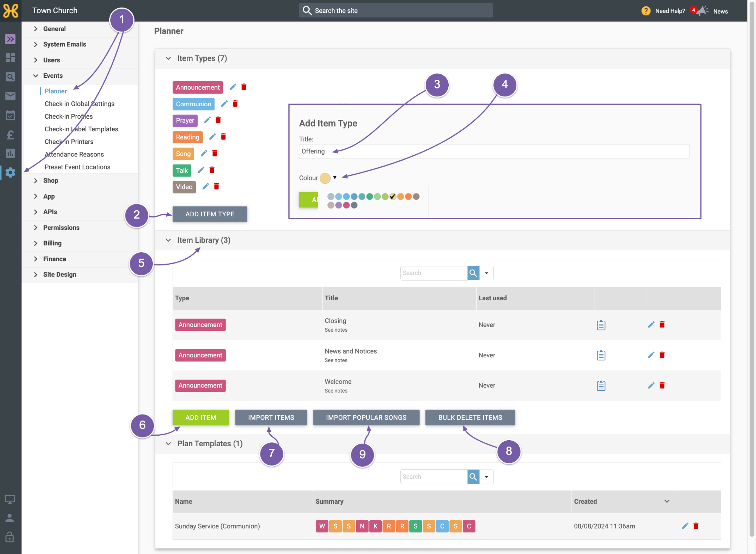This screenshot has height=554, width=756.
Task: Open the calendar check icon in sidebar
Action: pyautogui.click(x=10, y=115)
